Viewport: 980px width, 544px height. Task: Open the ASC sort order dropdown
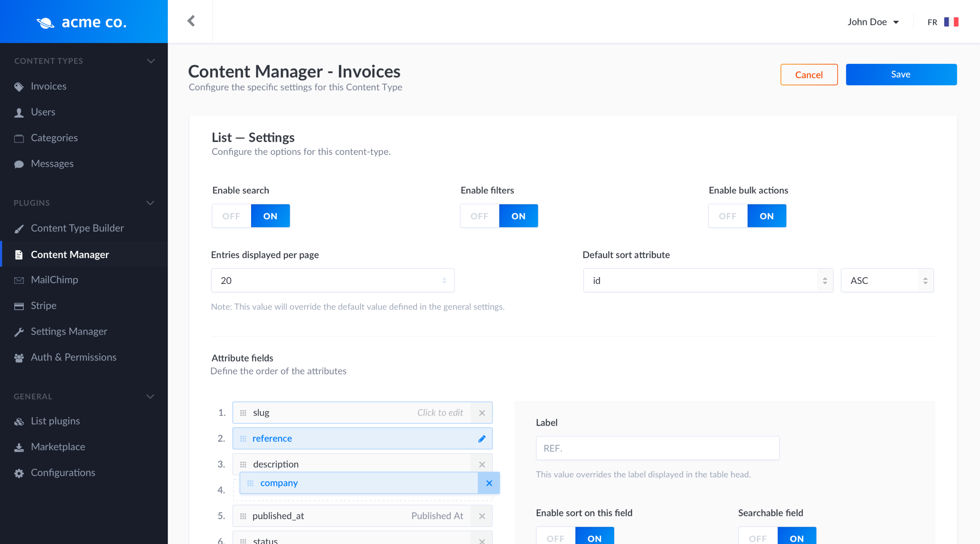pyautogui.click(x=887, y=280)
